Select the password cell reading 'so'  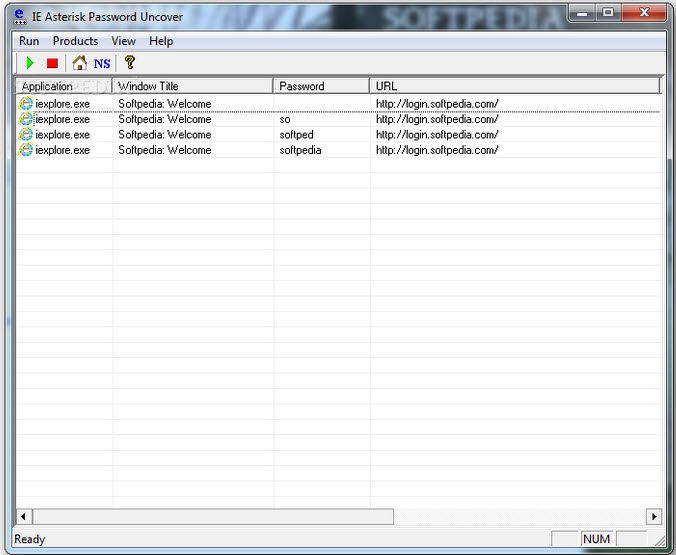pyautogui.click(x=285, y=119)
